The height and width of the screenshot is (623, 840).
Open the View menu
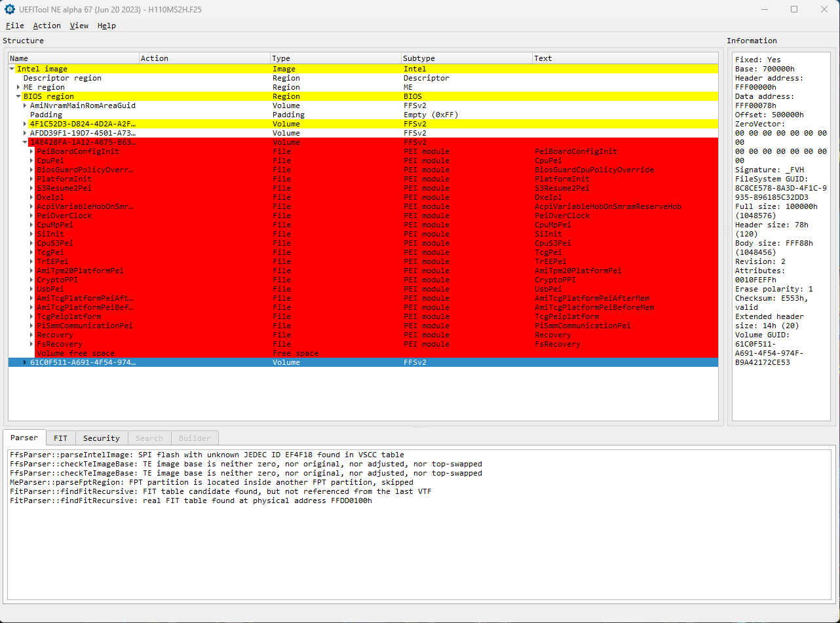coord(79,26)
